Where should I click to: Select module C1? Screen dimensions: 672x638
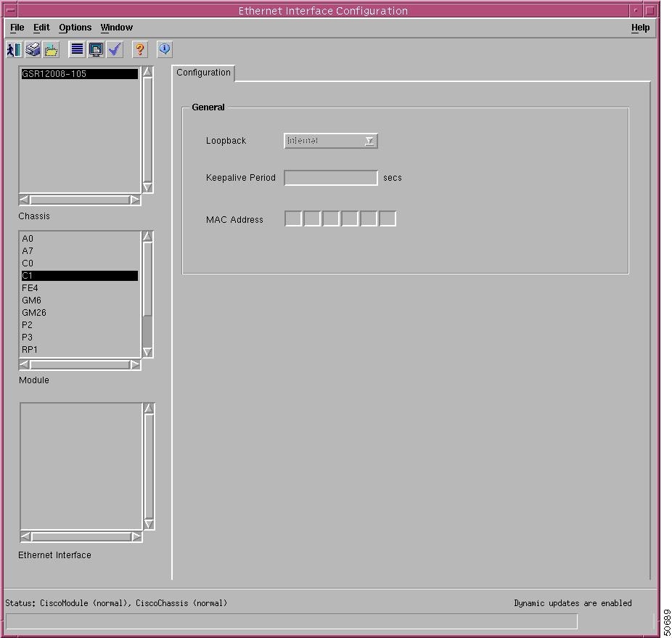point(80,276)
